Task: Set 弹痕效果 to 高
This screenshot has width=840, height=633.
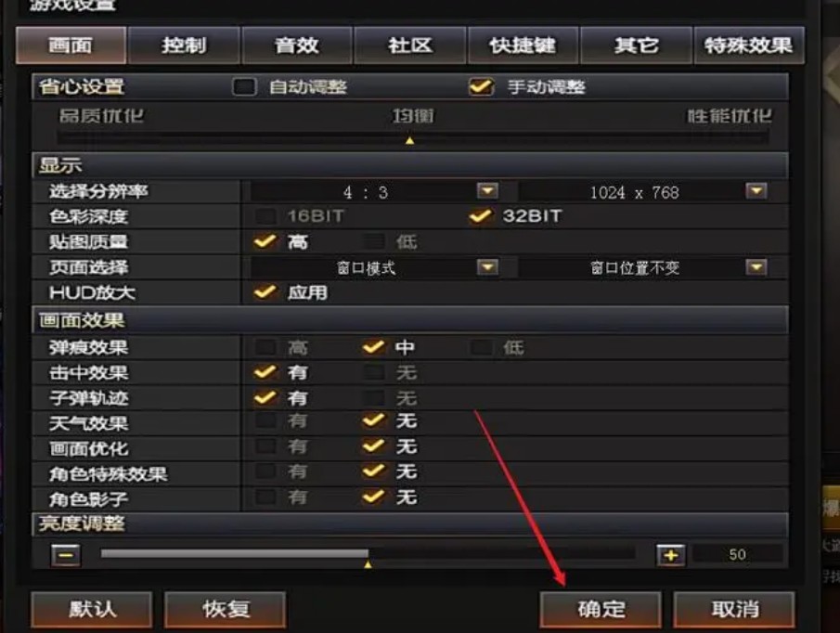Action: click(265, 347)
